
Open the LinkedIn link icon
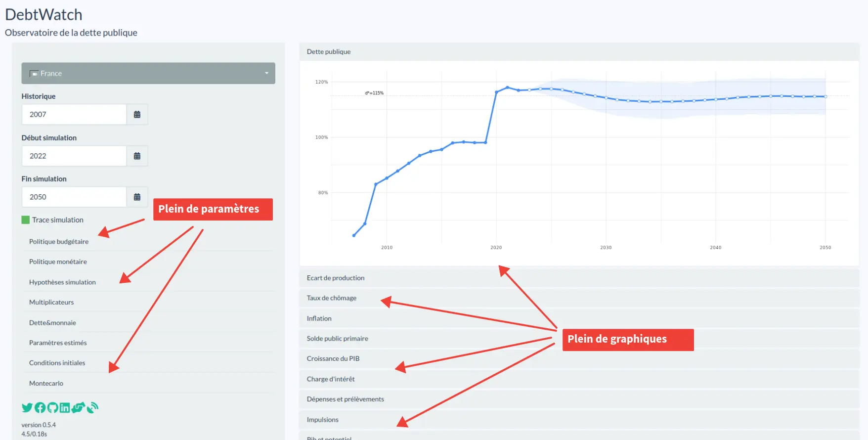coord(65,407)
